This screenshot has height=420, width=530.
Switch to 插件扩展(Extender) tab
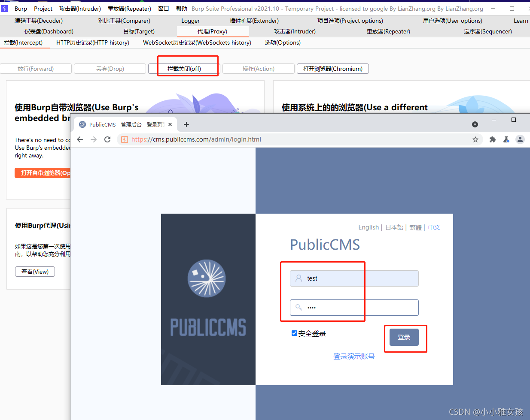click(x=254, y=21)
